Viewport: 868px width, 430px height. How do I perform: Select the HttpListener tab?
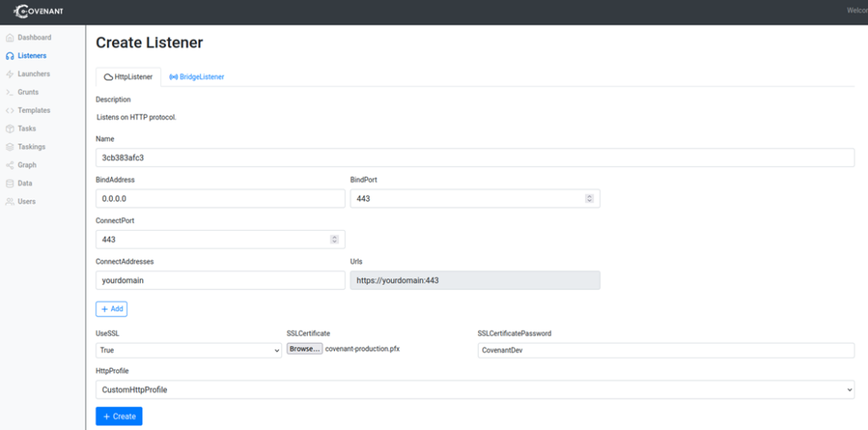pos(129,77)
